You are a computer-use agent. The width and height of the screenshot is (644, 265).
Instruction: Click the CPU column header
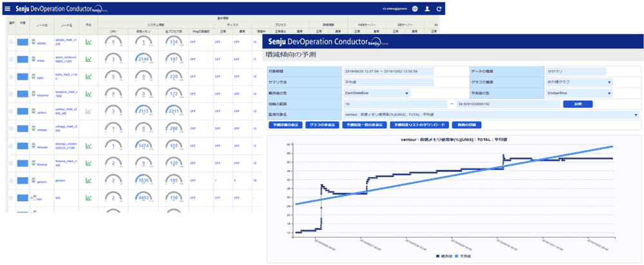click(x=113, y=32)
